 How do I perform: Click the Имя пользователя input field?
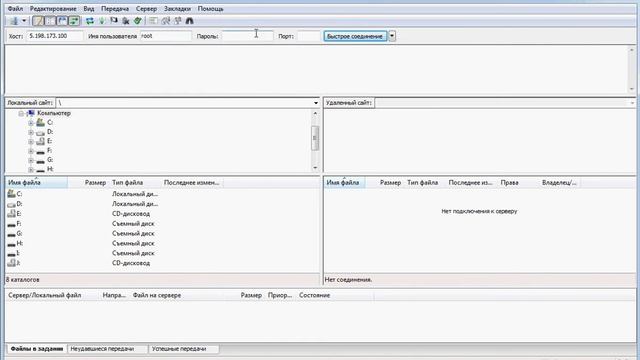coord(166,36)
